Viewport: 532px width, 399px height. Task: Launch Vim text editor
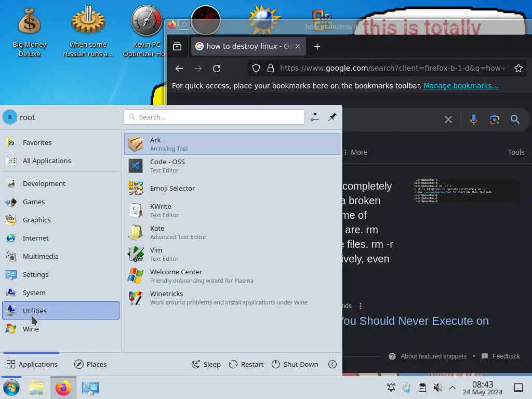pyautogui.click(x=232, y=254)
